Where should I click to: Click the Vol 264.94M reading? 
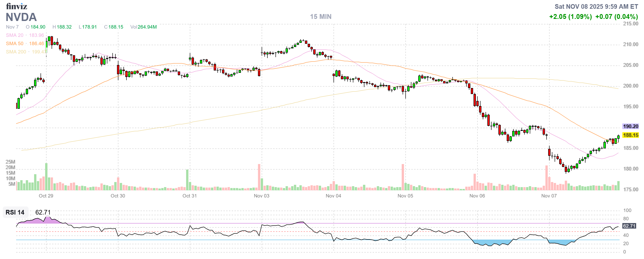click(143, 27)
